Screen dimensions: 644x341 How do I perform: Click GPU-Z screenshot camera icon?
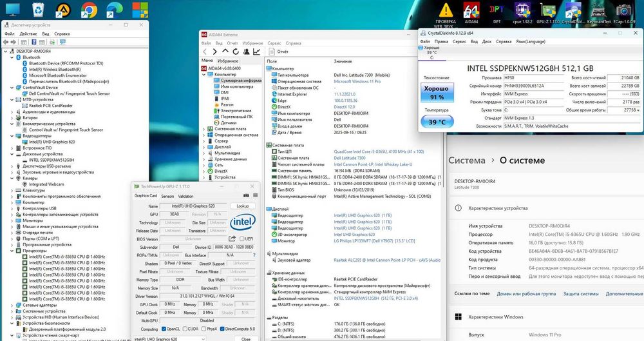click(247, 196)
